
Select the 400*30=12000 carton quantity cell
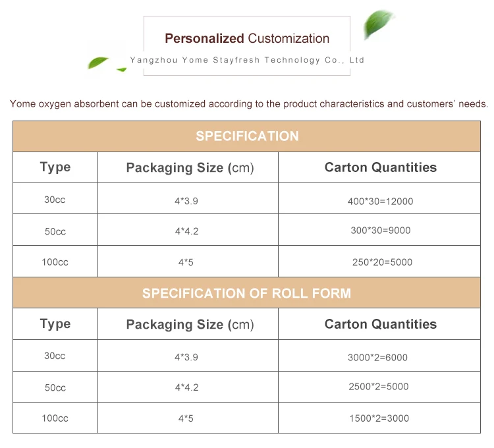pos(380,201)
